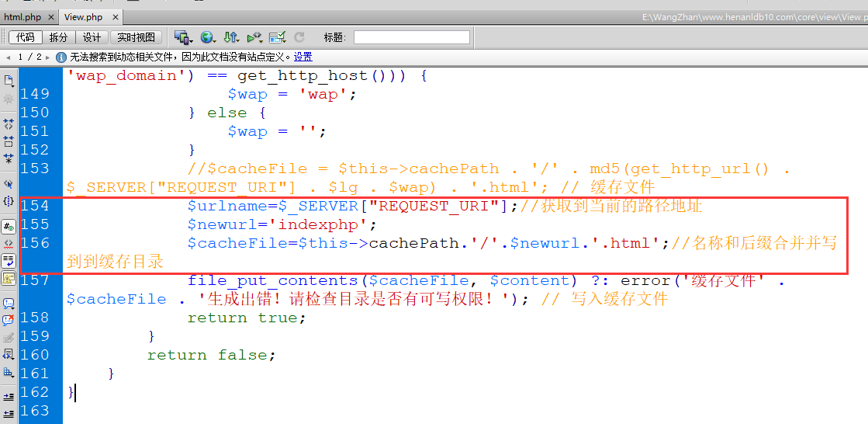Click the 设置 link in the info bar
The width and height of the screenshot is (868, 424).
(303, 57)
